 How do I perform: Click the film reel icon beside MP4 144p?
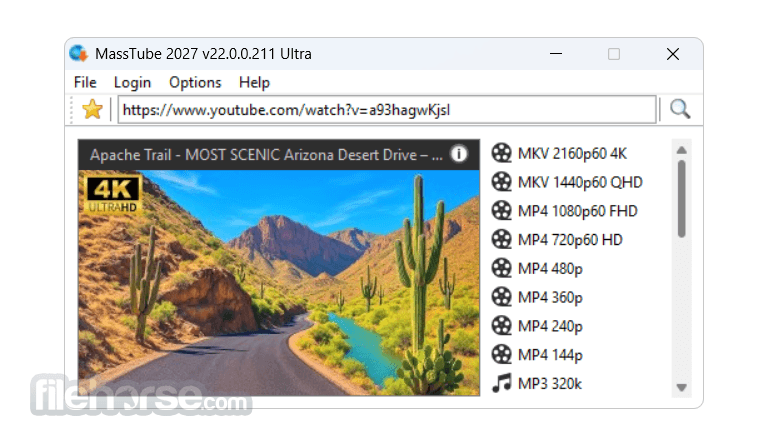502,354
